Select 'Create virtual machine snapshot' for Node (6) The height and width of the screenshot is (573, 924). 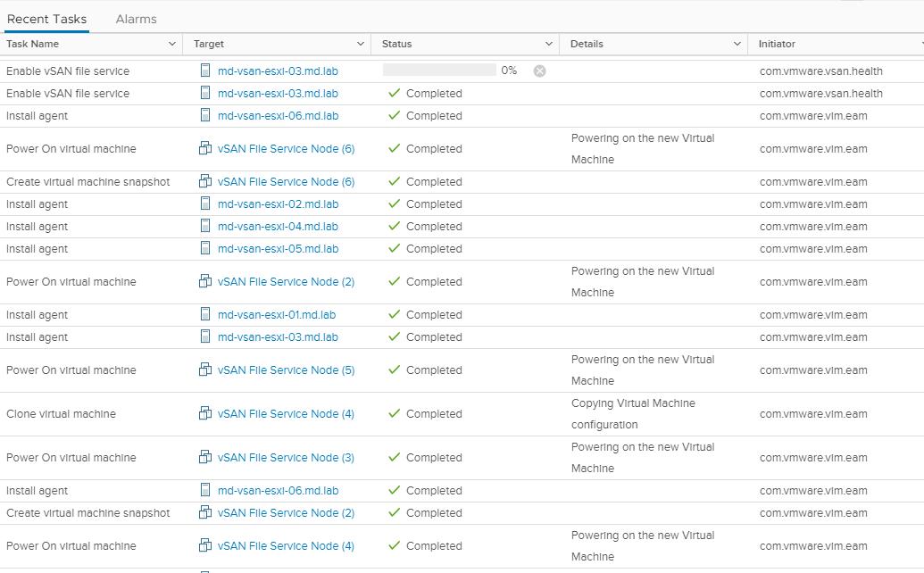click(x=87, y=182)
